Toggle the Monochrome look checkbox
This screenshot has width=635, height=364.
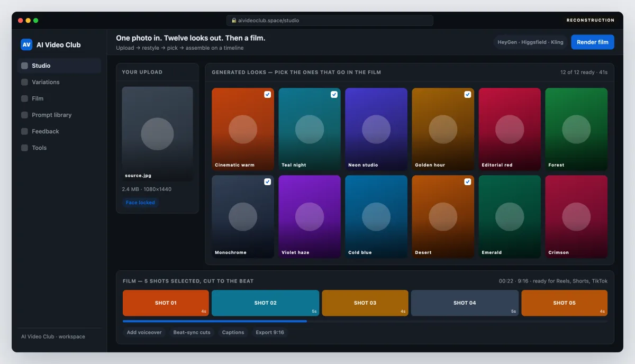[268, 181]
